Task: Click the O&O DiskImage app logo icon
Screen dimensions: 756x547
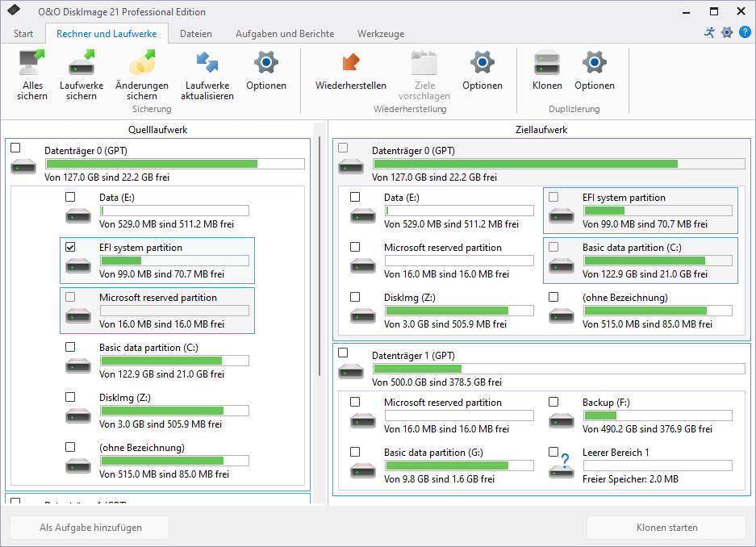Action: [x=14, y=10]
